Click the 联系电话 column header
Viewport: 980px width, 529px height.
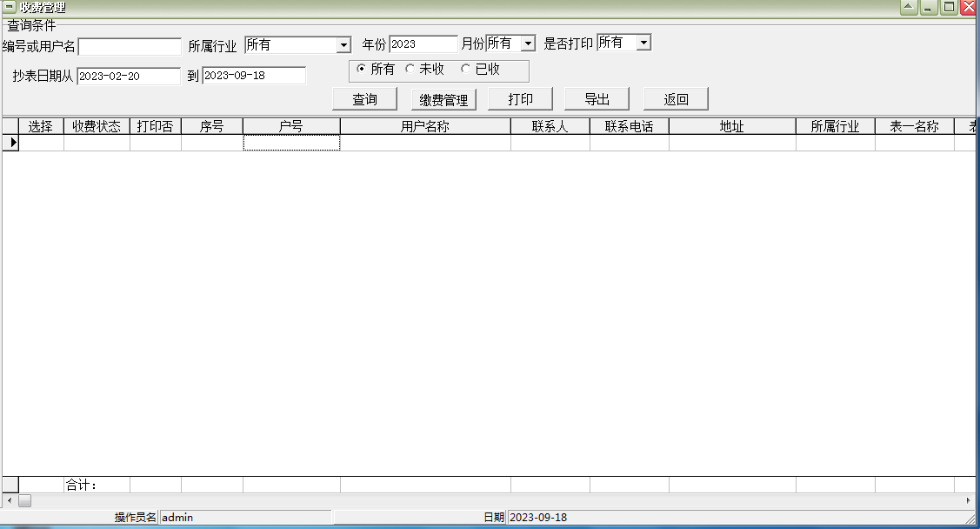tap(629, 126)
